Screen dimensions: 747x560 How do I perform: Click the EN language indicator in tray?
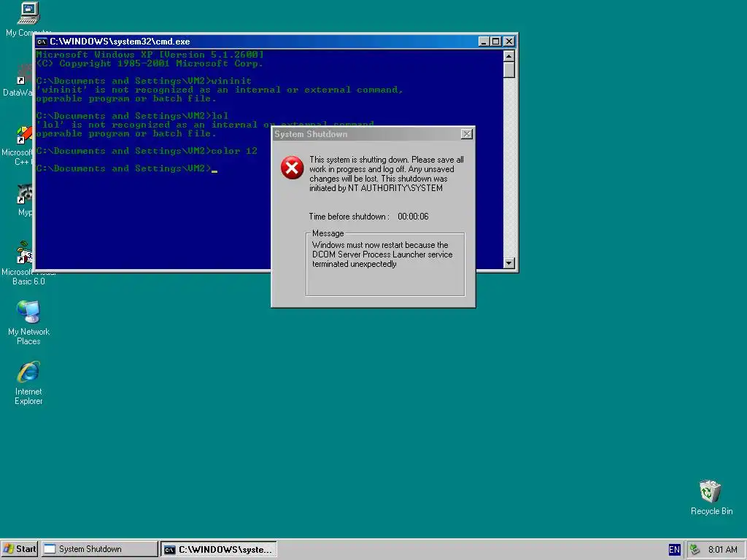(x=674, y=550)
